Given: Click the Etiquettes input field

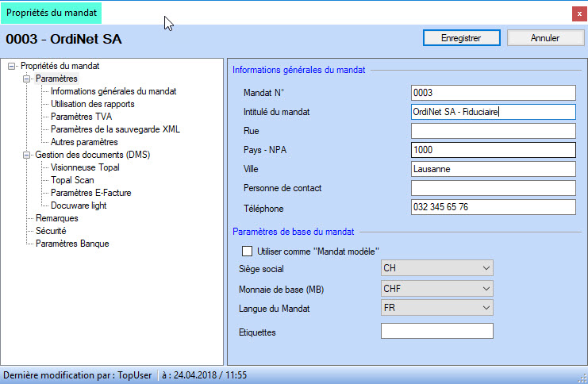Looking at the screenshot, I should point(436,332).
